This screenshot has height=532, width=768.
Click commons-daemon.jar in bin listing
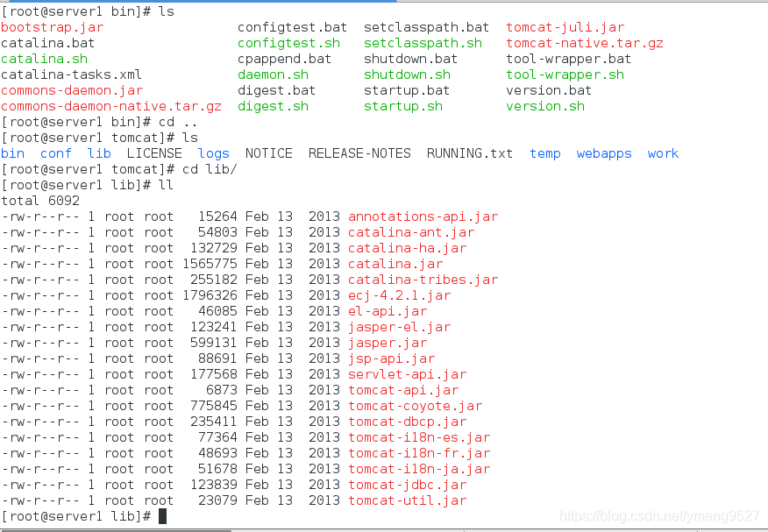pyautogui.click(x=72, y=90)
